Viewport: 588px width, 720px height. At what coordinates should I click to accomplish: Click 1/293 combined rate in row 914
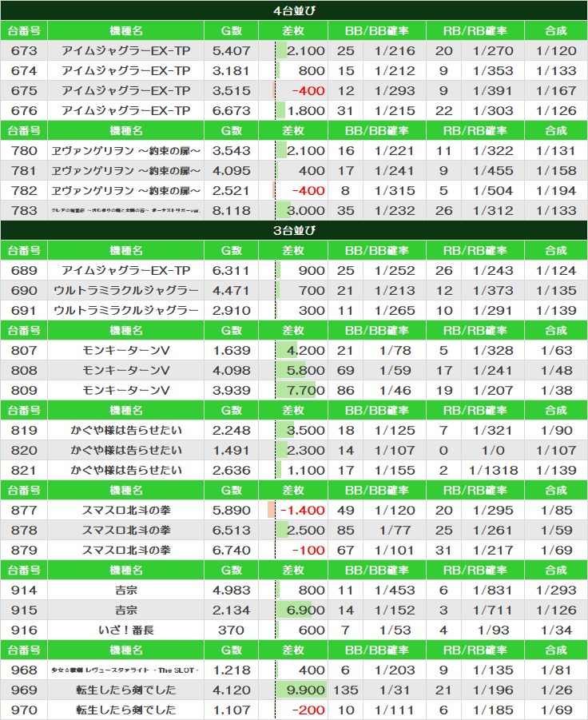click(x=556, y=590)
